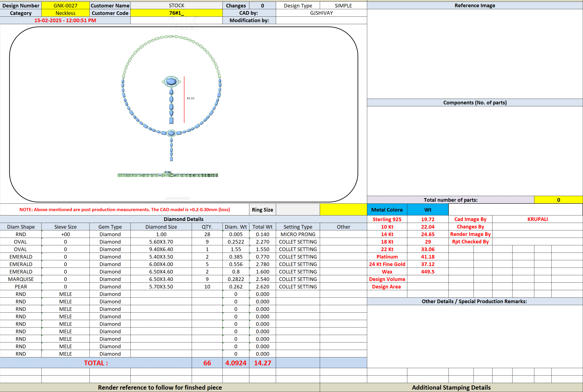Select the yellow customer code cell 76#1_
Screen dimensions: 583x392
point(176,13)
